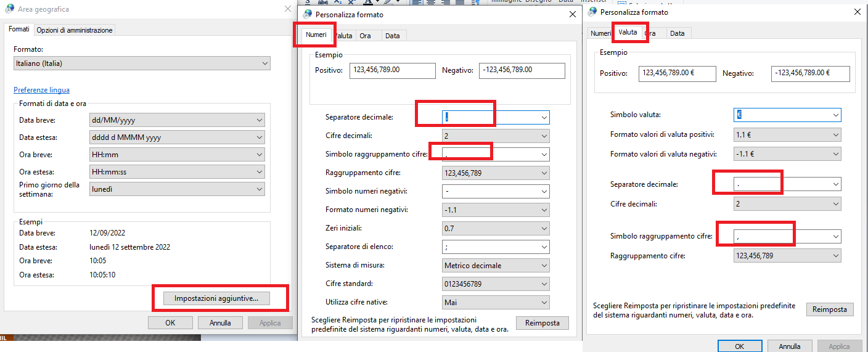Switch to Numeri tab in right dialog
Screen dimensions: 868x352
(x=600, y=33)
